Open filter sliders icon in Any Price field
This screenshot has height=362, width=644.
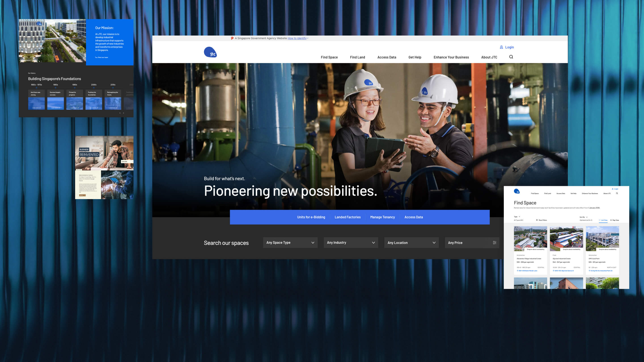point(494,243)
